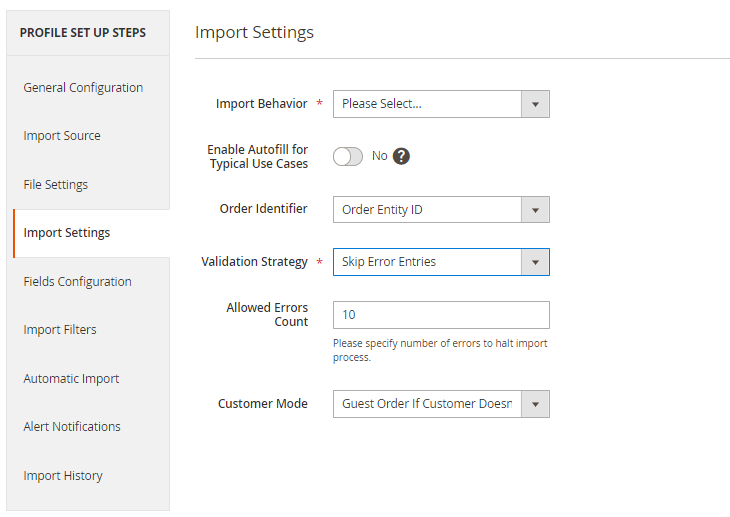730x517 pixels.
Task: Open the Import History step
Action: pos(63,476)
